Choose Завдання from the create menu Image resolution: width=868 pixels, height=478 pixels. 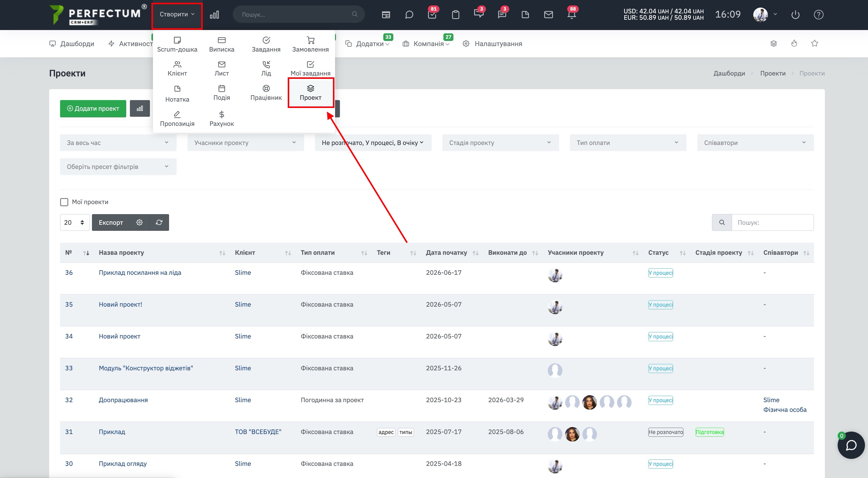pyautogui.click(x=266, y=45)
